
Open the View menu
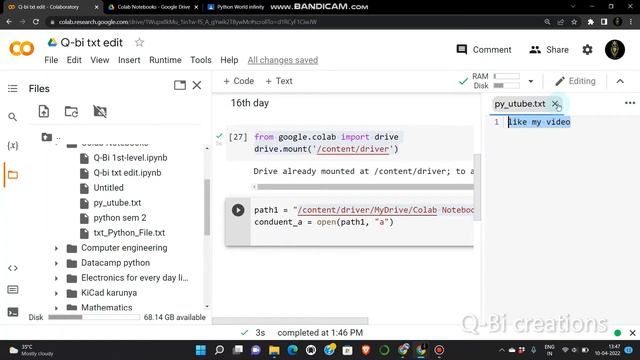100,60
